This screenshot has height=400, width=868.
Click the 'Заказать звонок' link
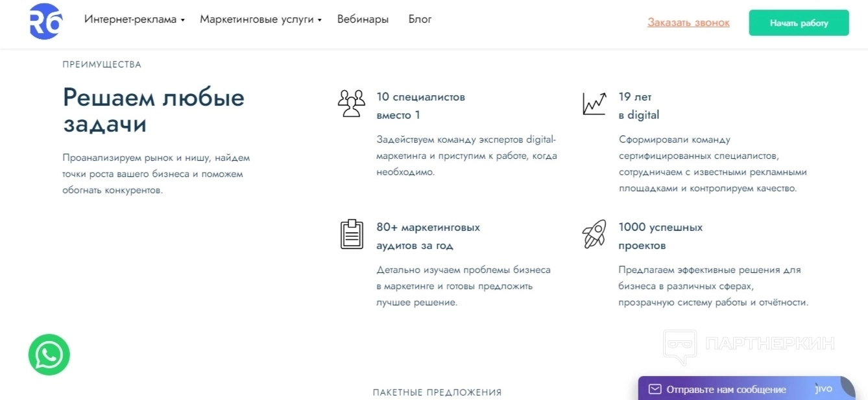pyautogui.click(x=688, y=23)
